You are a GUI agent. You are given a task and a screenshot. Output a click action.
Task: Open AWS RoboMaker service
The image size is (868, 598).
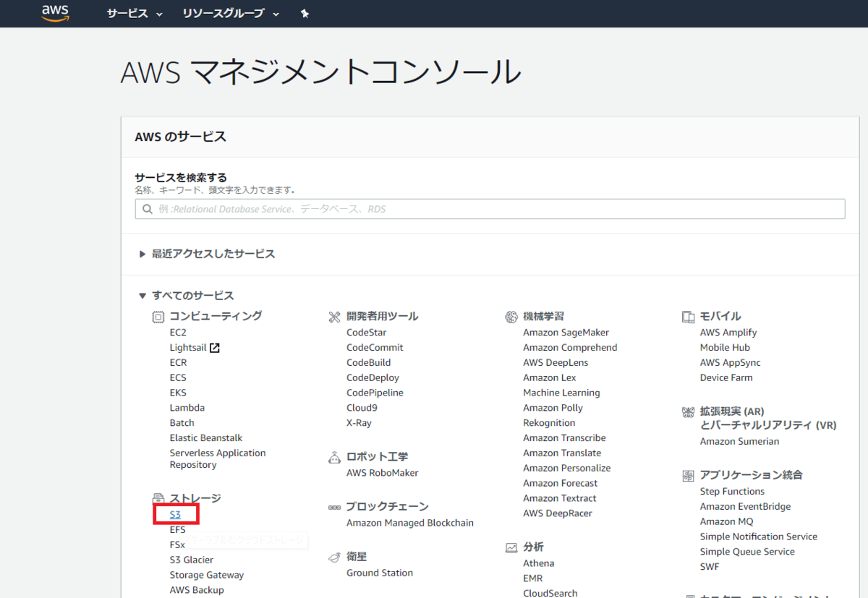[383, 473]
